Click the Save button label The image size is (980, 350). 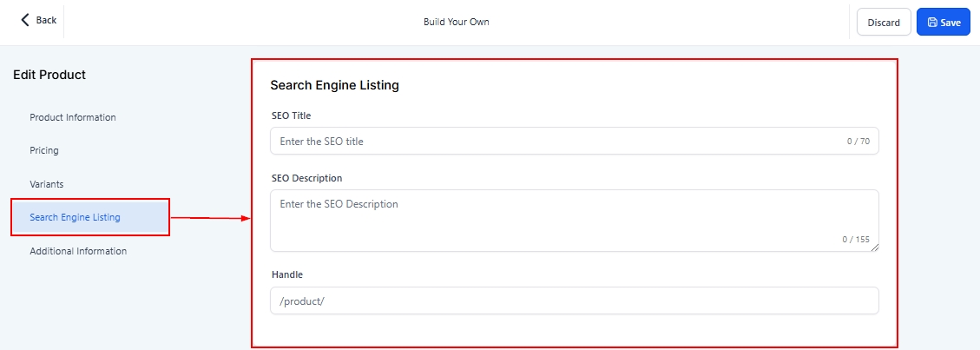pyautogui.click(x=950, y=23)
